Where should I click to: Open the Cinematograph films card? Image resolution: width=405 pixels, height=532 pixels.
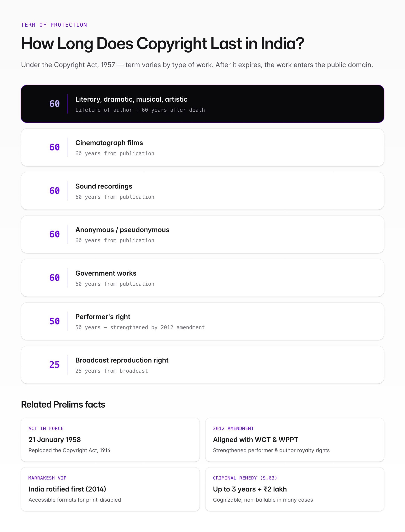pos(202,147)
